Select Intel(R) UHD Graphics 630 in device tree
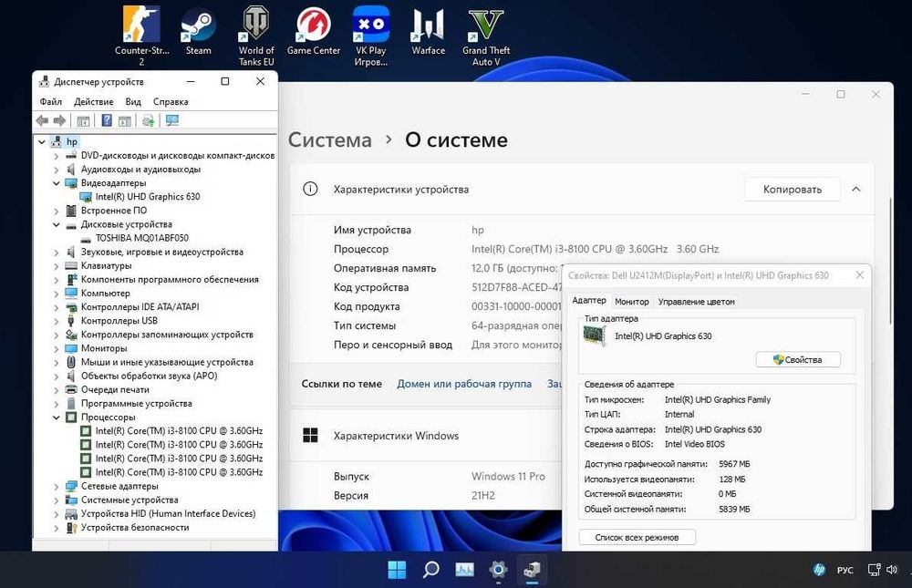 147,197
